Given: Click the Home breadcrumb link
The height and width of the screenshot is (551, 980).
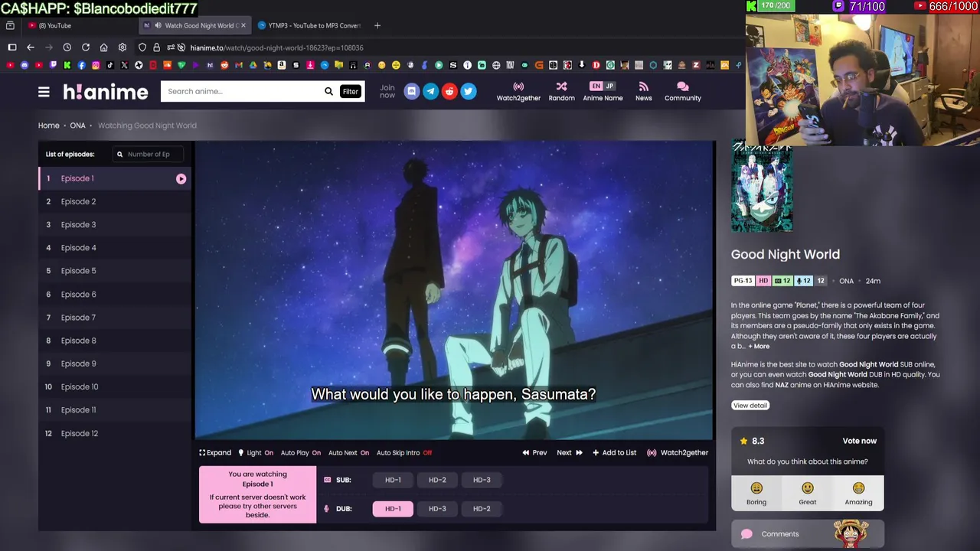Looking at the screenshot, I should tap(48, 126).
